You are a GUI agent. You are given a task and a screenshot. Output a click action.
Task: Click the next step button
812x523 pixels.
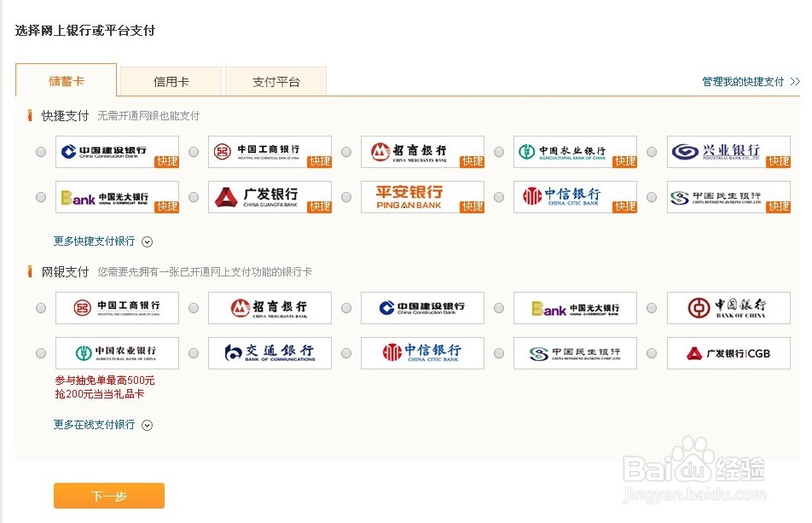pyautogui.click(x=109, y=496)
